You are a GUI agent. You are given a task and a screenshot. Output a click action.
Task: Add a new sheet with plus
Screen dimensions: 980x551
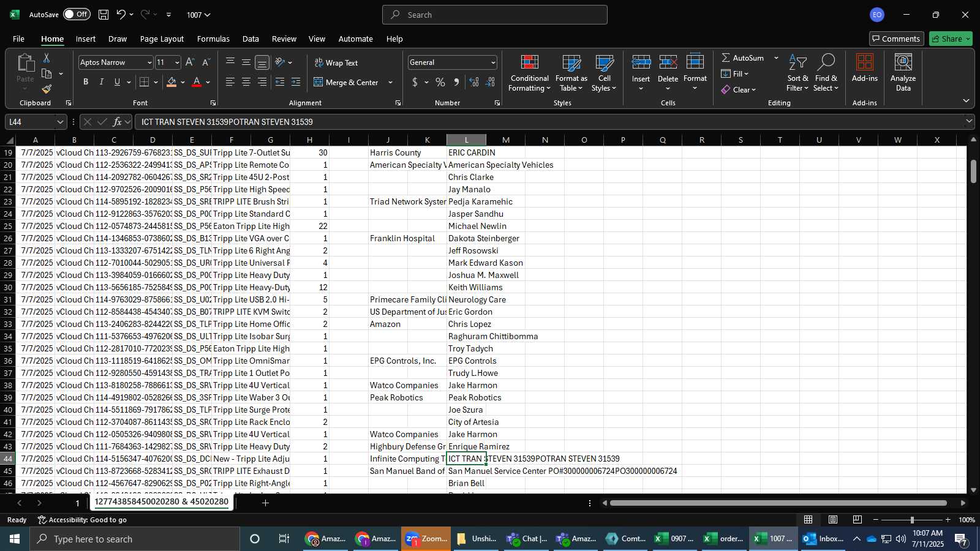coord(265,503)
